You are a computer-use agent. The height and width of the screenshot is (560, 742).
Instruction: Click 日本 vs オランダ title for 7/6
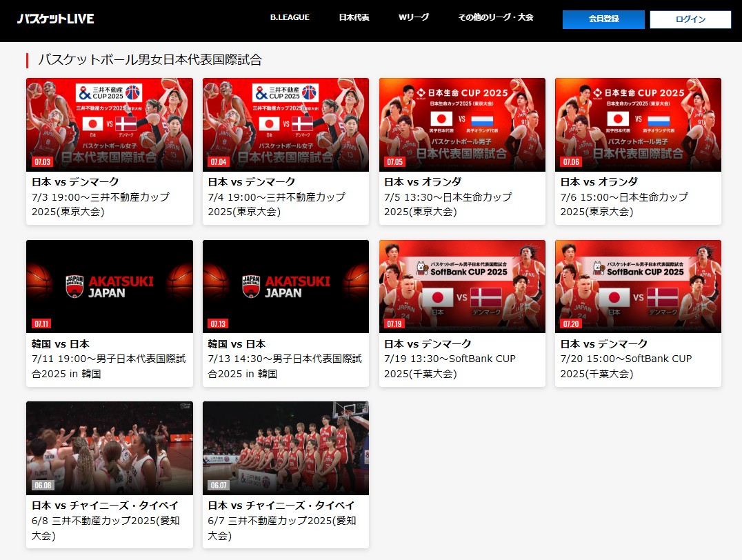coord(599,182)
